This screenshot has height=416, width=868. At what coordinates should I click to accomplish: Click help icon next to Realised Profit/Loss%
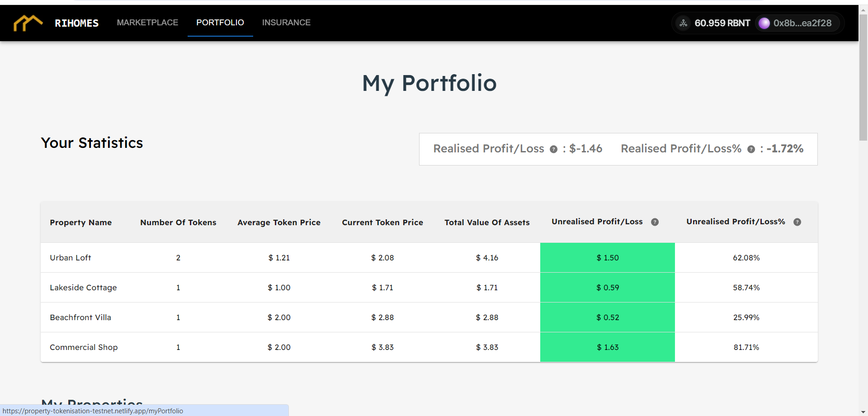[x=751, y=149]
